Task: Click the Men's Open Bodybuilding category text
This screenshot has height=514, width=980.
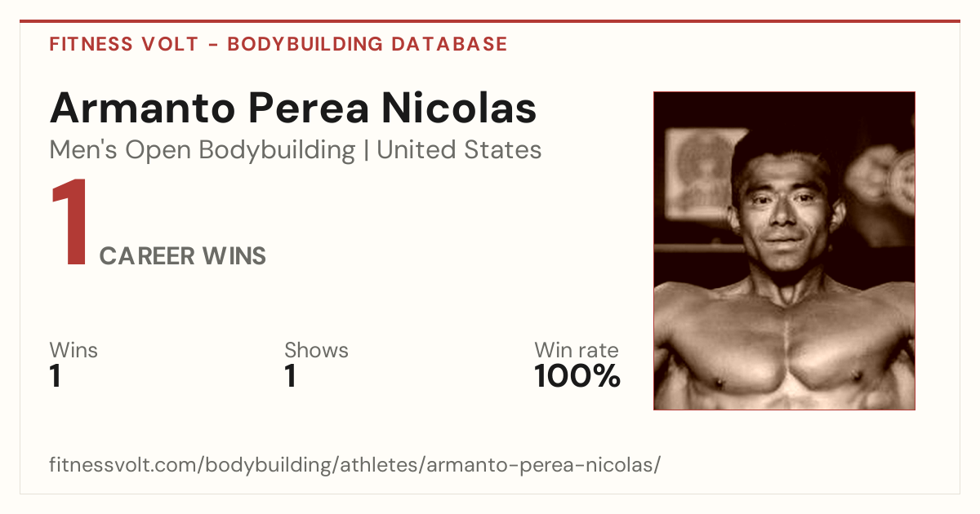Action: click(x=203, y=150)
